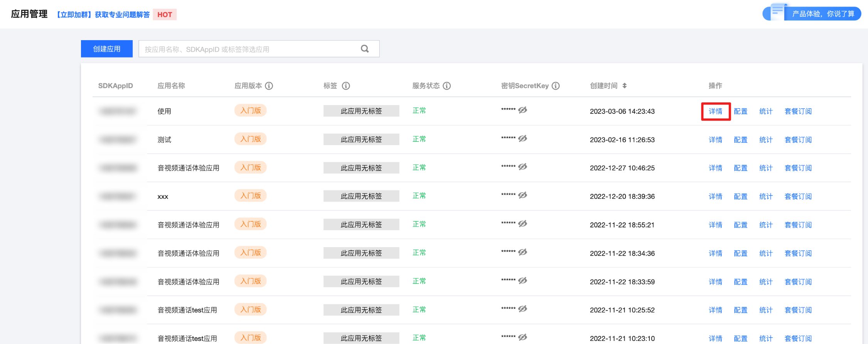The height and width of the screenshot is (344, 868).
Task: Open the 产品体验 feedback chat icon
Action: click(x=777, y=12)
